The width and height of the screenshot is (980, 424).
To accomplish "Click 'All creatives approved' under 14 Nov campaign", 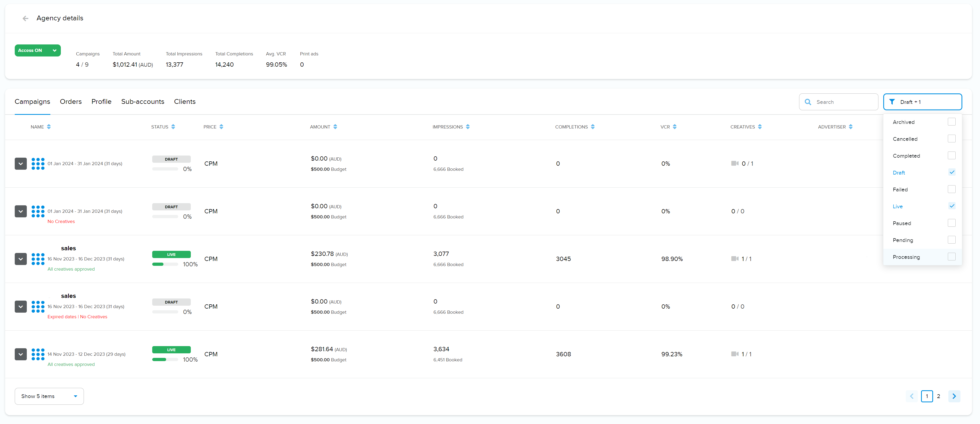I will [x=71, y=364].
